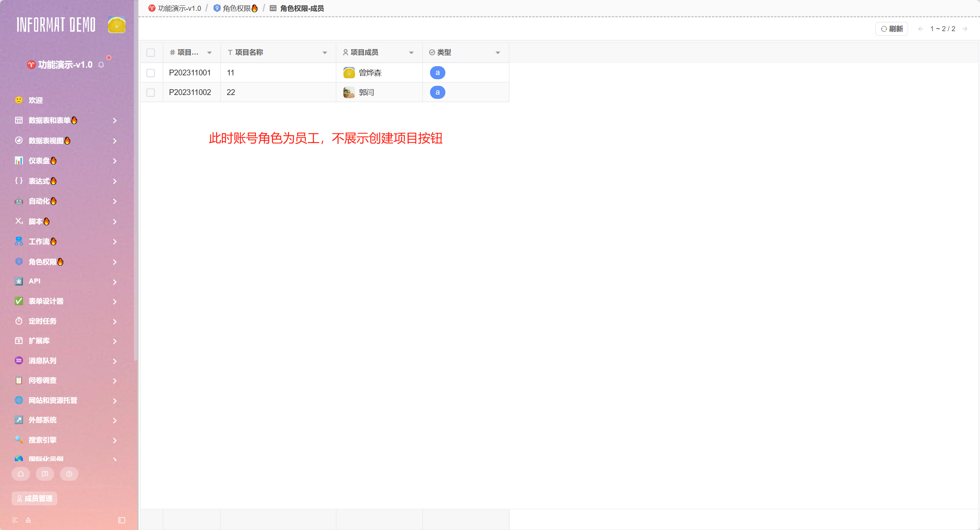Click the notification bell beside 功能演示-v1.0
Screen dimensions: 980x530
(101, 65)
